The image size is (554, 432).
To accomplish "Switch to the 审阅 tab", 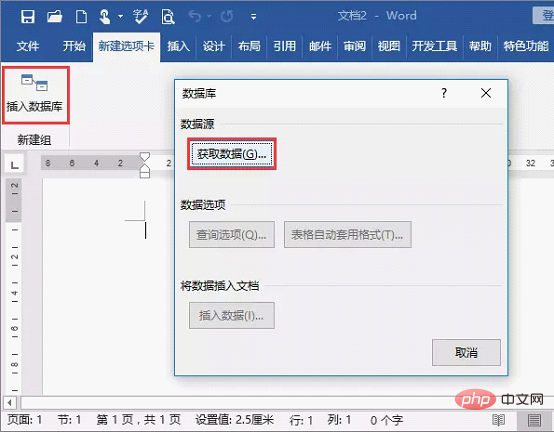I will coord(354,46).
